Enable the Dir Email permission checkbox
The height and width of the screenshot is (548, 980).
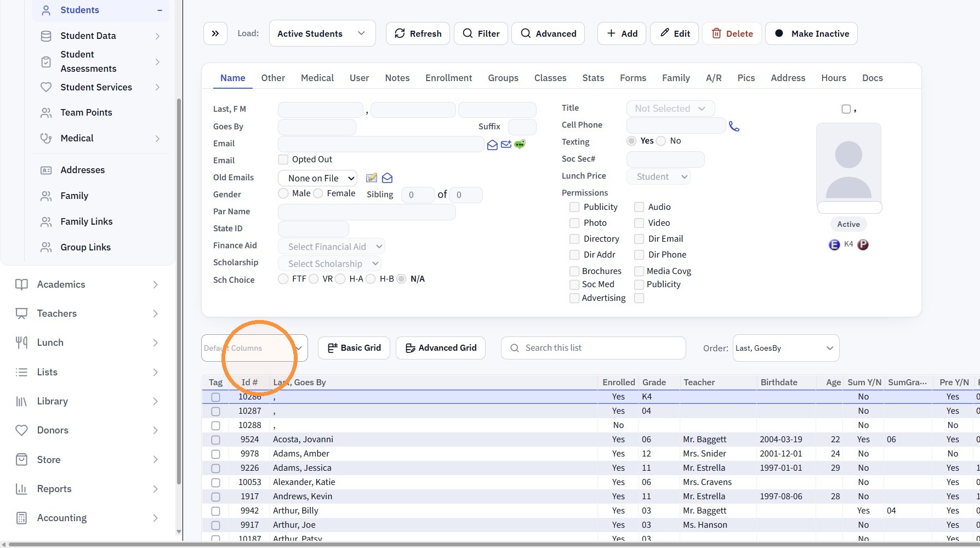[x=639, y=239]
